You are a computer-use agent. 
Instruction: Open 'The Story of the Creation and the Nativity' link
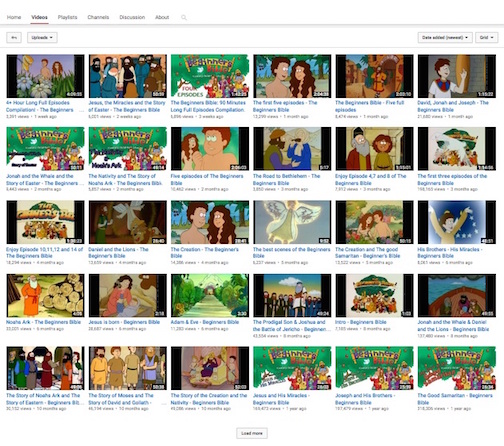(x=209, y=399)
